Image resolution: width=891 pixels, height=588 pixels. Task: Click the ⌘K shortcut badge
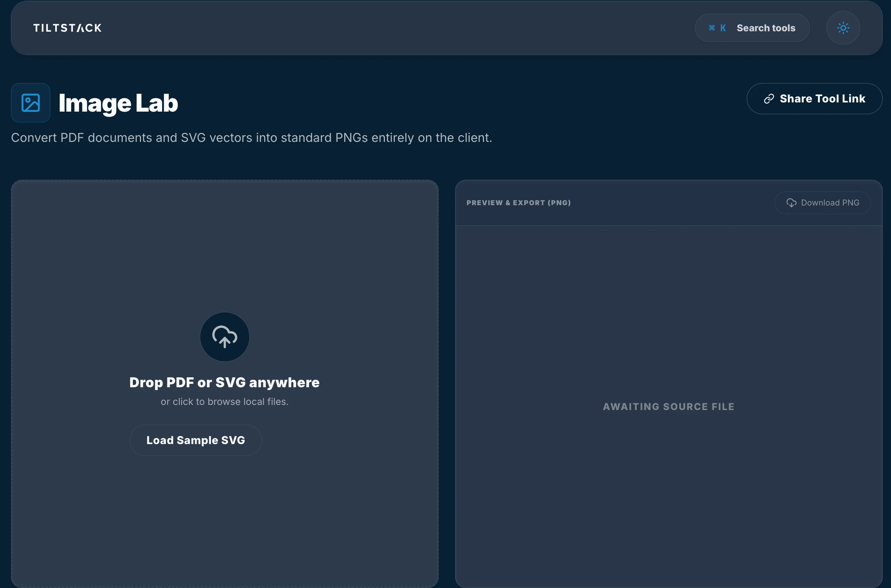(x=717, y=28)
